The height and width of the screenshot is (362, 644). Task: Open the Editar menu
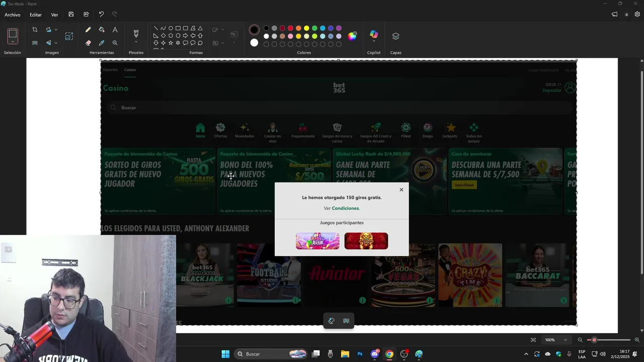click(x=36, y=15)
